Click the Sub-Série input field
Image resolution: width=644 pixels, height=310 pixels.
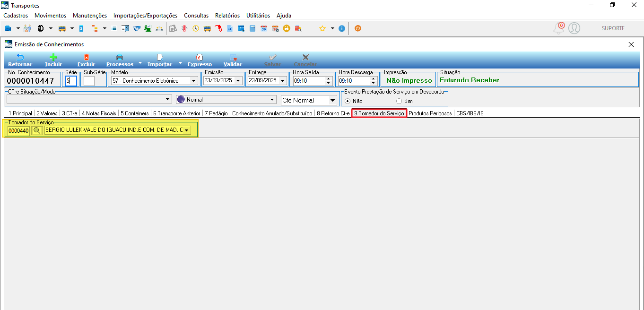coord(89,81)
